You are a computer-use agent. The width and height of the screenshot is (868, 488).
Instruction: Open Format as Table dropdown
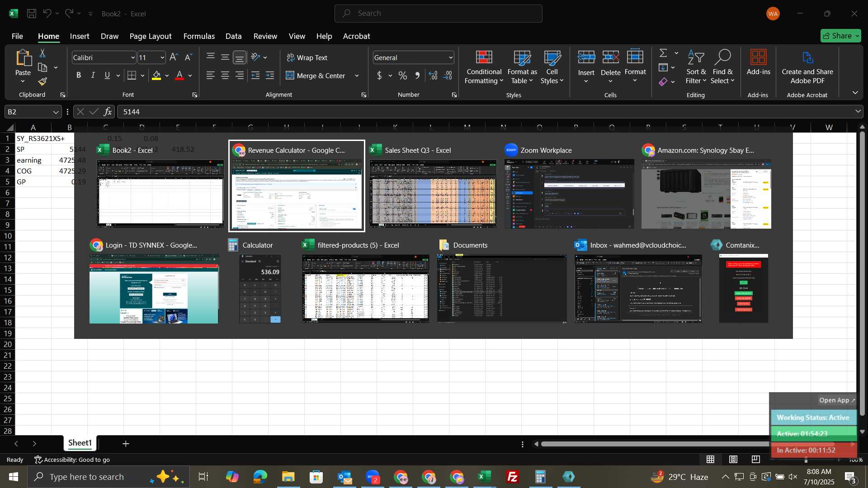(x=522, y=67)
